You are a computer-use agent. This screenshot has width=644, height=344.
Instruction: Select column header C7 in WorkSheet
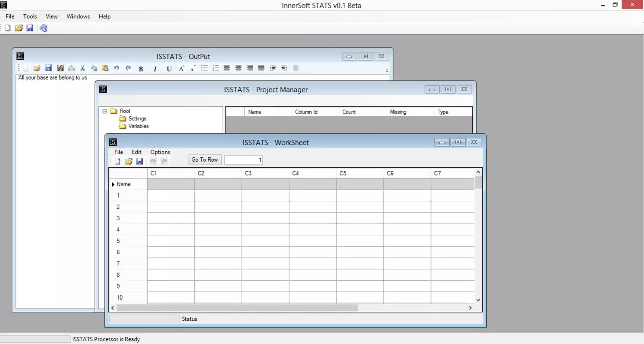(x=453, y=173)
